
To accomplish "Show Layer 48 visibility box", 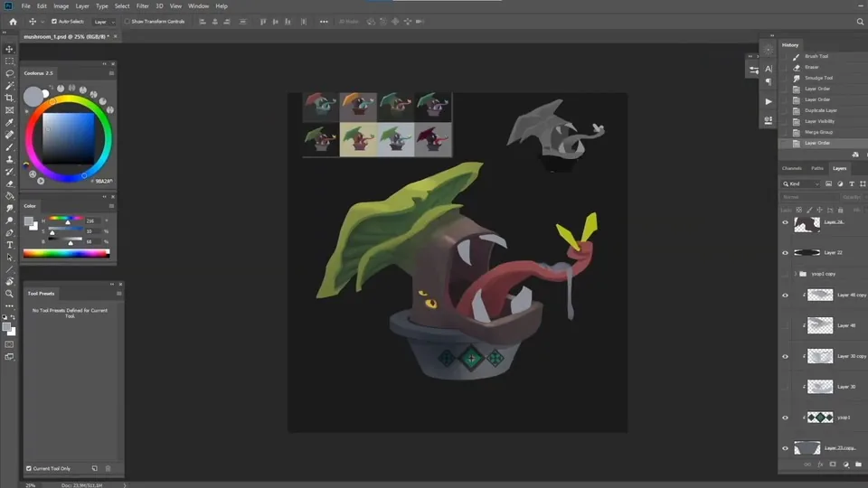I will 785,326.
